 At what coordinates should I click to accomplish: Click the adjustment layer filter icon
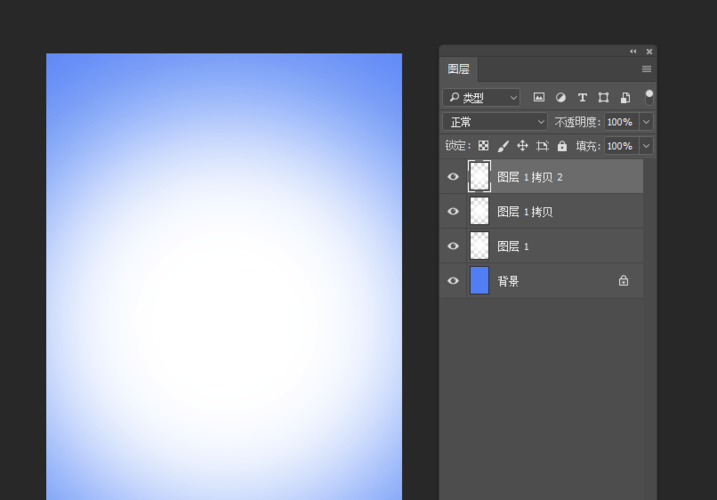coord(560,97)
